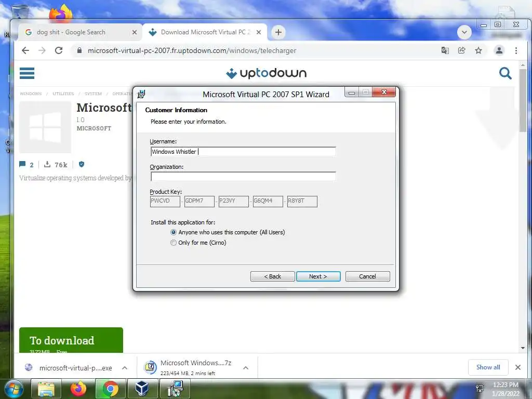Go forward in browser history
Image resolution: width=532 pixels, height=399 pixels.
pyautogui.click(x=42, y=50)
